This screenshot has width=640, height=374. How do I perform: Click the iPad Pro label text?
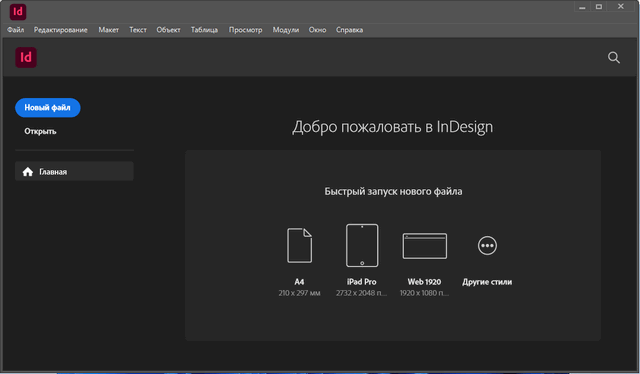pyautogui.click(x=362, y=282)
